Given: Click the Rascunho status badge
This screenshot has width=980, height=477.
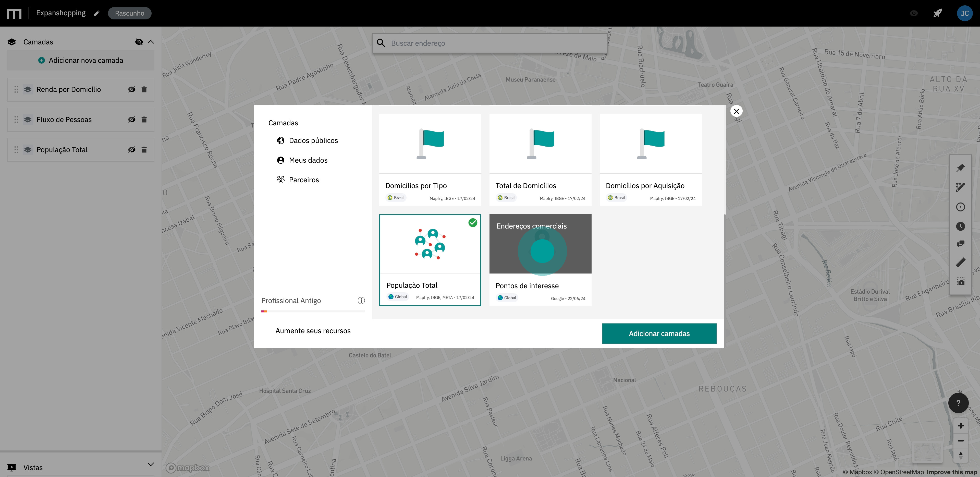Looking at the screenshot, I should pos(129,13).
